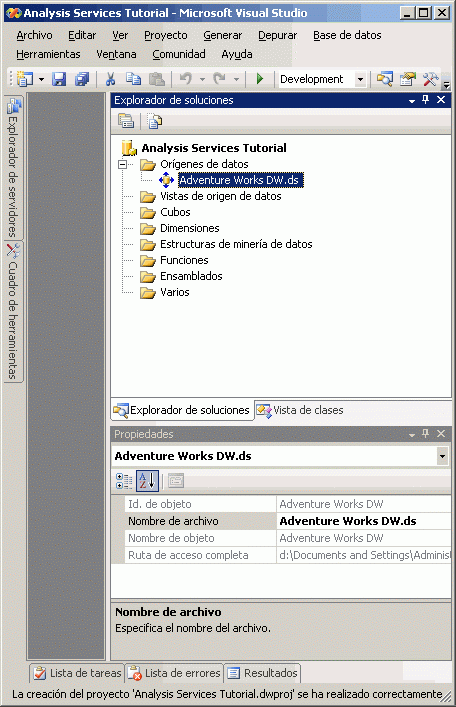Click the Undo arrow icon
This screenshot has height=707, width=456.
click(x=185, y=79)
